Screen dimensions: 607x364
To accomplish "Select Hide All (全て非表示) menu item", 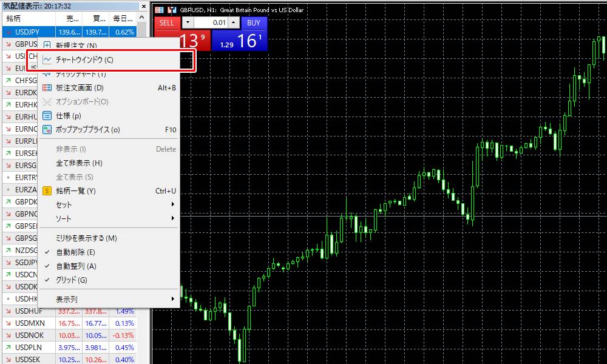I will [79, 163].
